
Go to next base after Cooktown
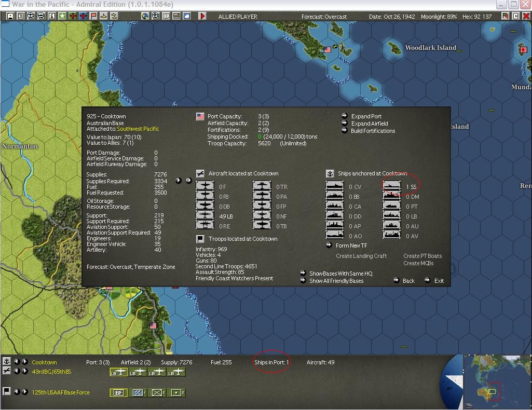tap(25, 362)
